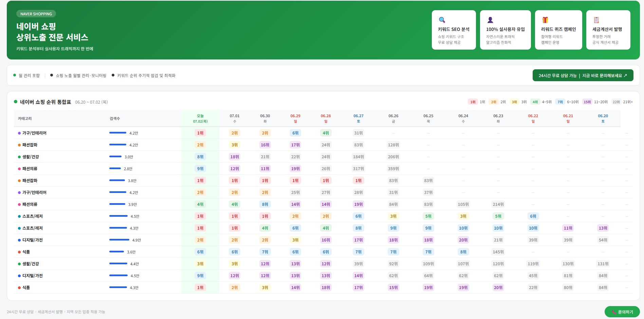The width and height of the screenshot is (644, 319).
Task: Click the 317위 cell in the 패션의류 row
Action: click(x=358, y=169)
